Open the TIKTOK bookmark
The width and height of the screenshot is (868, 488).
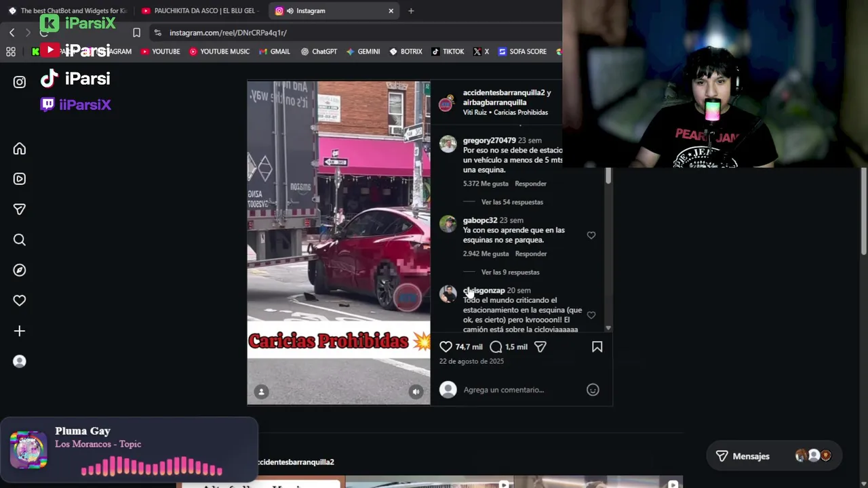click(448, 52)
